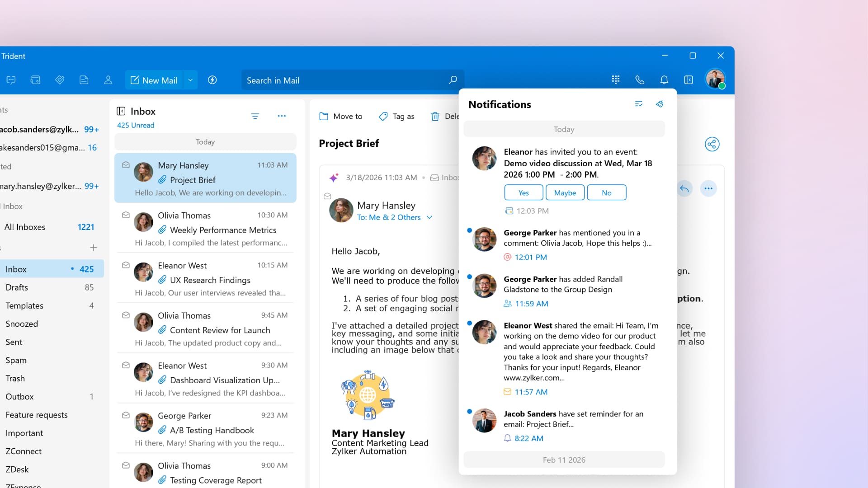Click the share icon for Project Brief
Screen dimensions: 868x488
(x=712, y=144)
